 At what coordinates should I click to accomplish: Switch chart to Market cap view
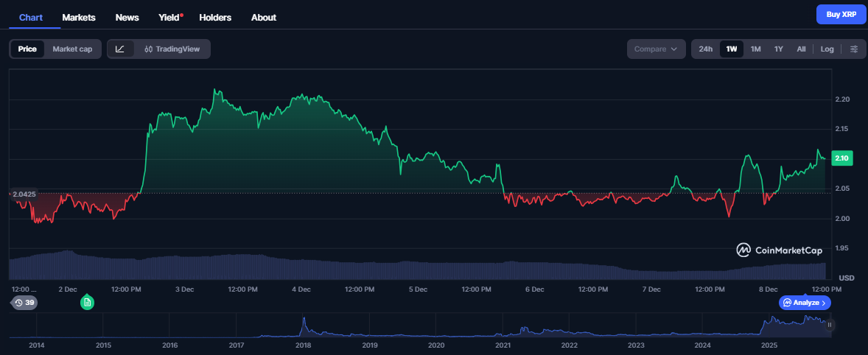[x=72, y=49]
